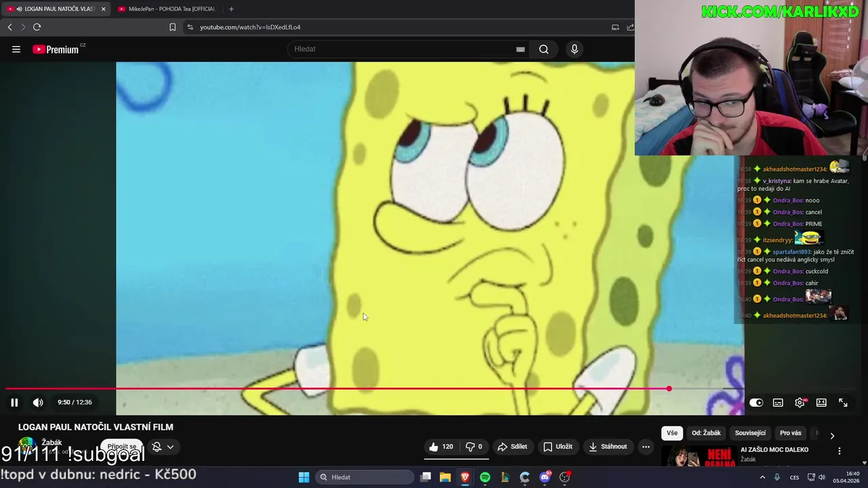Open Spotify from the taskbar
Viewport: 868px width, 488px height.
tap(485, 477)
